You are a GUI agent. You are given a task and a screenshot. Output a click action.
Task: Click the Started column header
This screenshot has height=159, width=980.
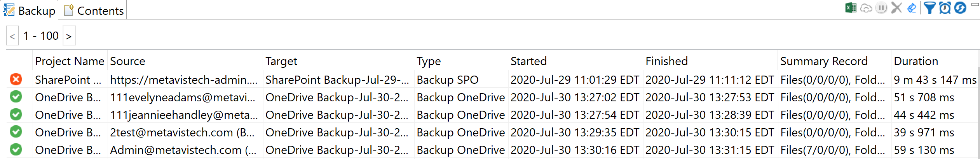point(528,61)
